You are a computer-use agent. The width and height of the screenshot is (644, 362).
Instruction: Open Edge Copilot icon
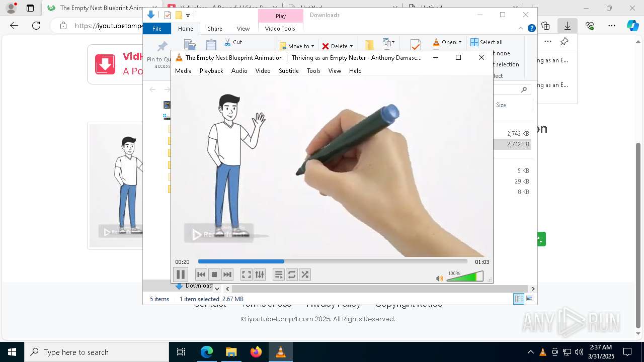coord(632,26)
